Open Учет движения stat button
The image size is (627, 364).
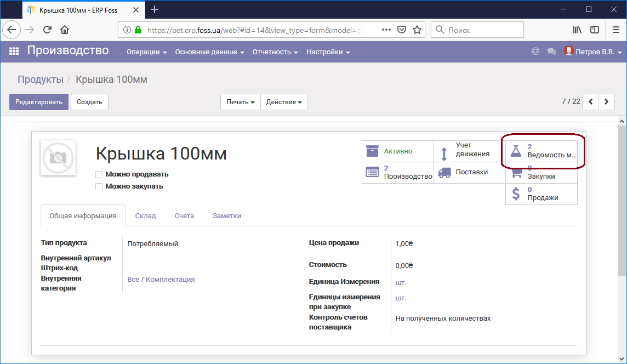470,151
